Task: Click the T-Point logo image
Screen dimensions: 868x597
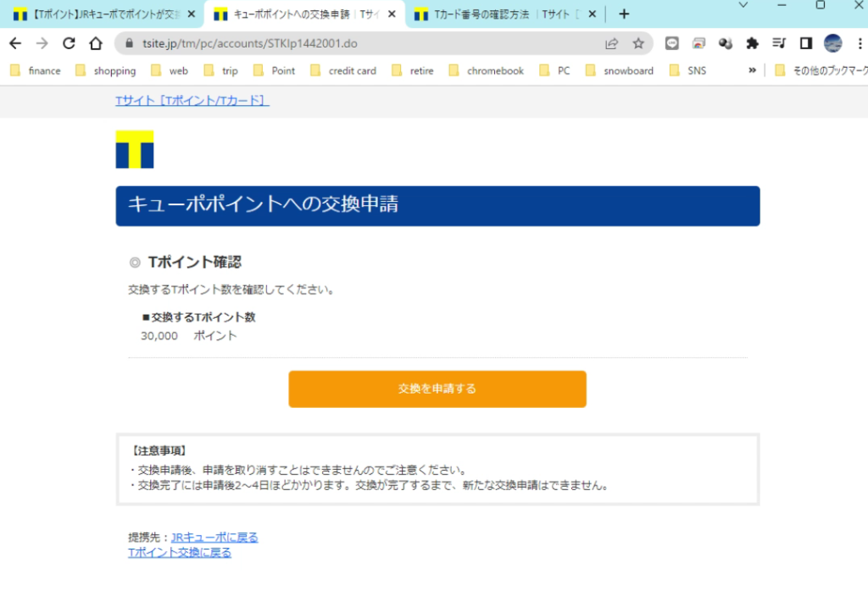Action: coord(135,149)
